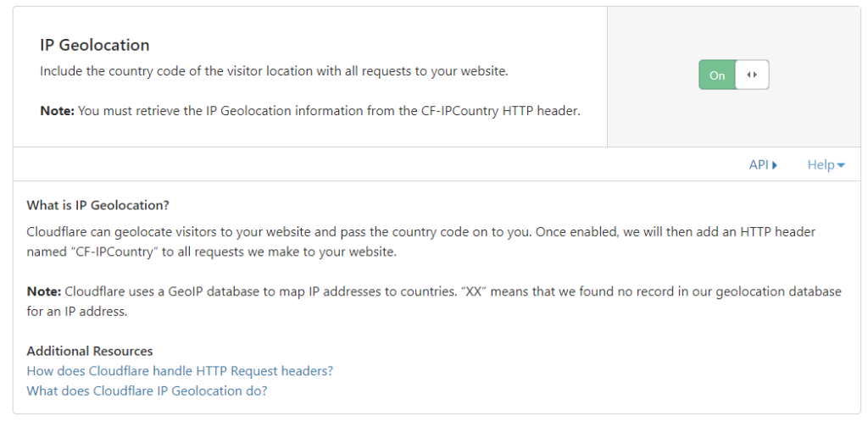The width and height of the screenshot is (868, 421).
Task: Click the down caret next to Help
Action: point(842,165)
